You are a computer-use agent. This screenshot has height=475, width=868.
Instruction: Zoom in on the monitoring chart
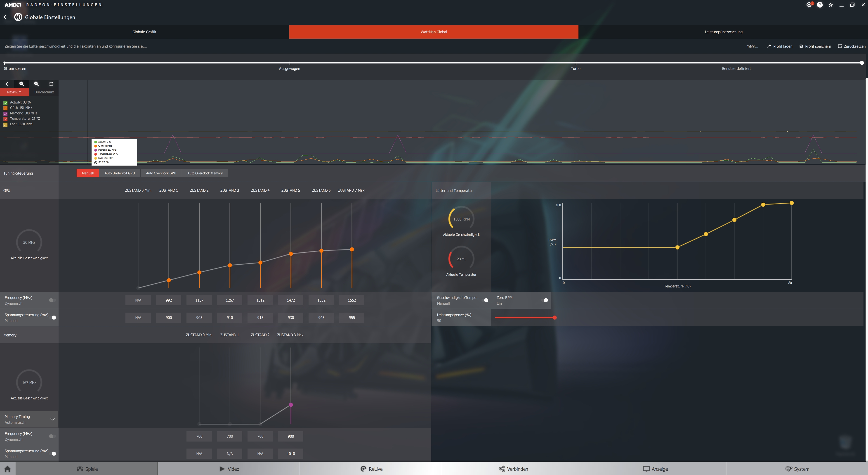[21, 84]
